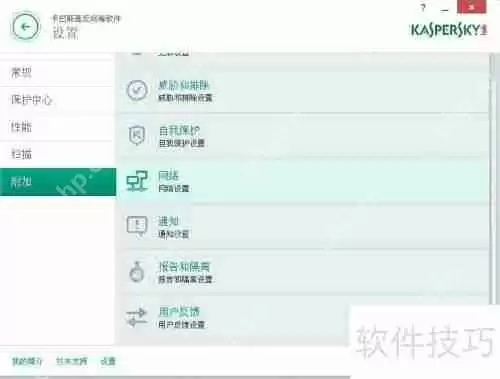500x379 pixels.
Task: Open the help question mark icon
Action: [x=423, y=7]
